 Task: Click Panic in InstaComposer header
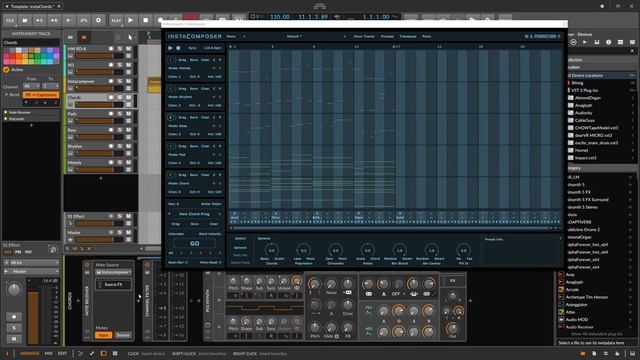tap(427, 36)
